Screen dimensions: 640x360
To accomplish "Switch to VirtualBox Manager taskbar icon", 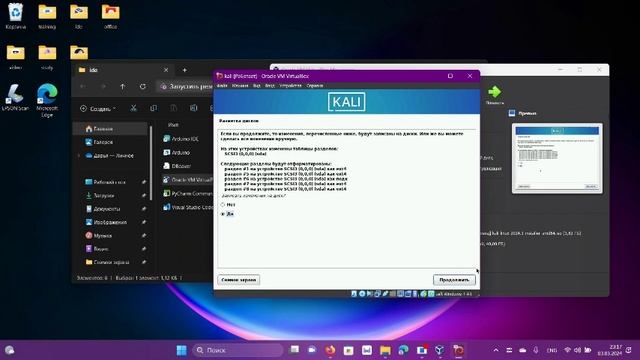I will (x=440, y=350).
